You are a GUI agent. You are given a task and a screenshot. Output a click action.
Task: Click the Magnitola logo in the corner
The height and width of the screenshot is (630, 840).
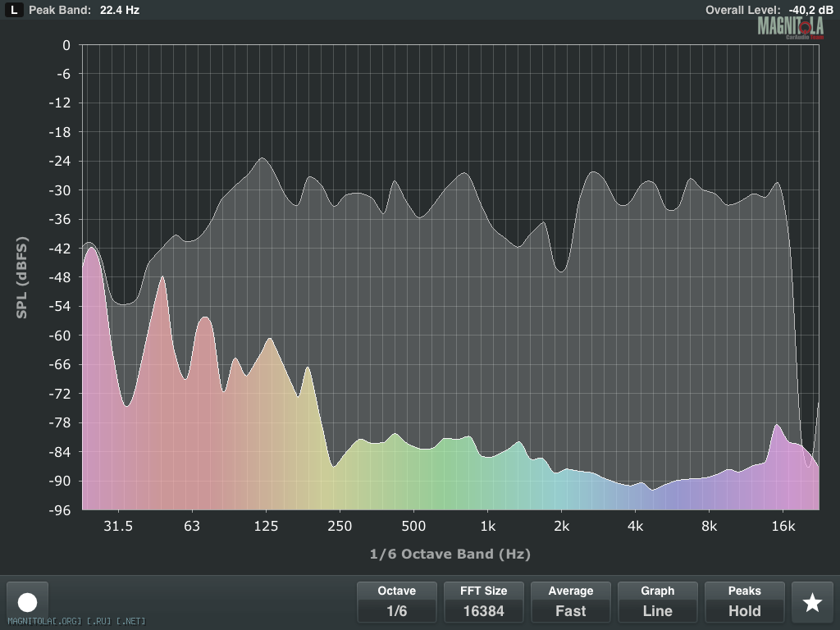pyautogui.click(x=790, y=28)
